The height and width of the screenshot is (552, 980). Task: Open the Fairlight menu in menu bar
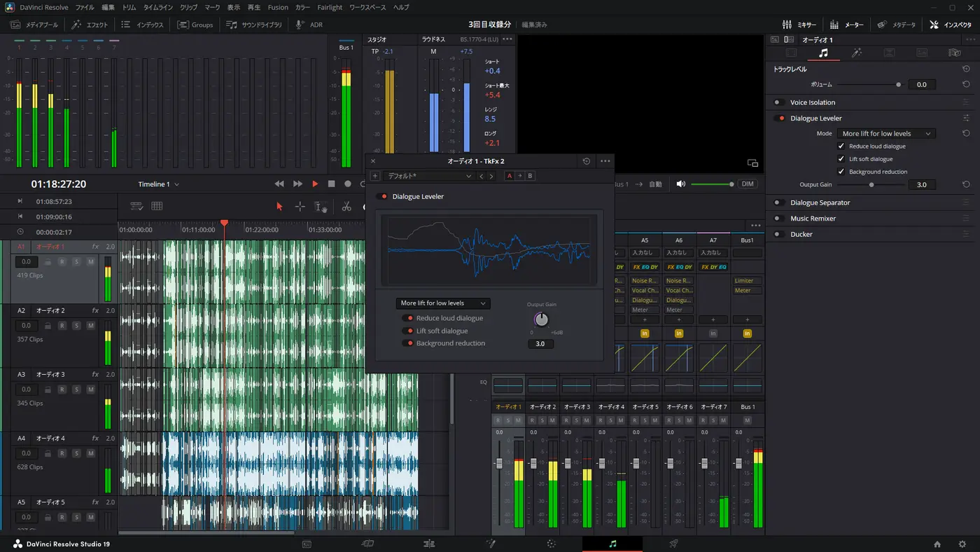click(330, 7)
